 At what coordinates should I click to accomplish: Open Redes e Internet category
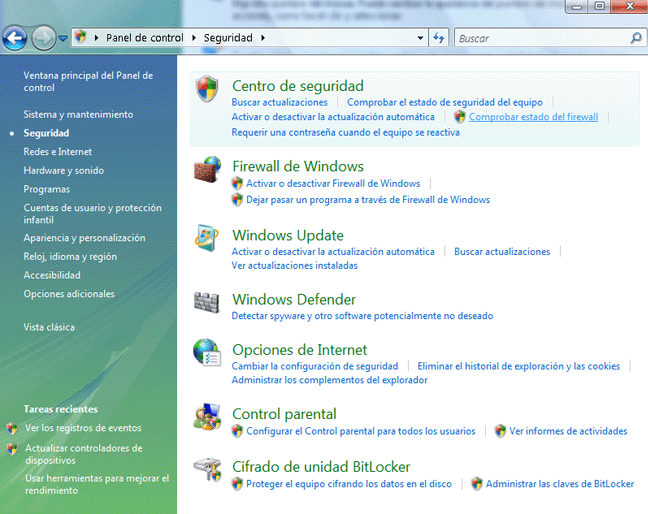tap(57, 152)
